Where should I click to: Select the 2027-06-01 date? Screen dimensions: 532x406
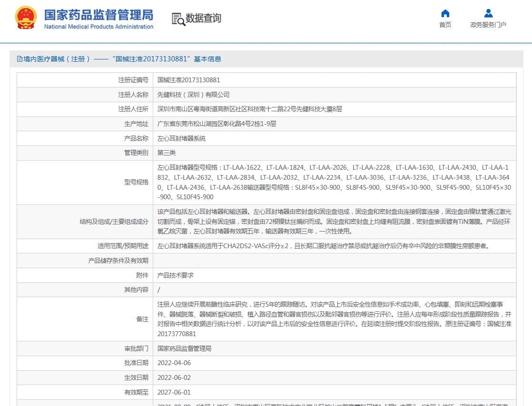point(174,392)
